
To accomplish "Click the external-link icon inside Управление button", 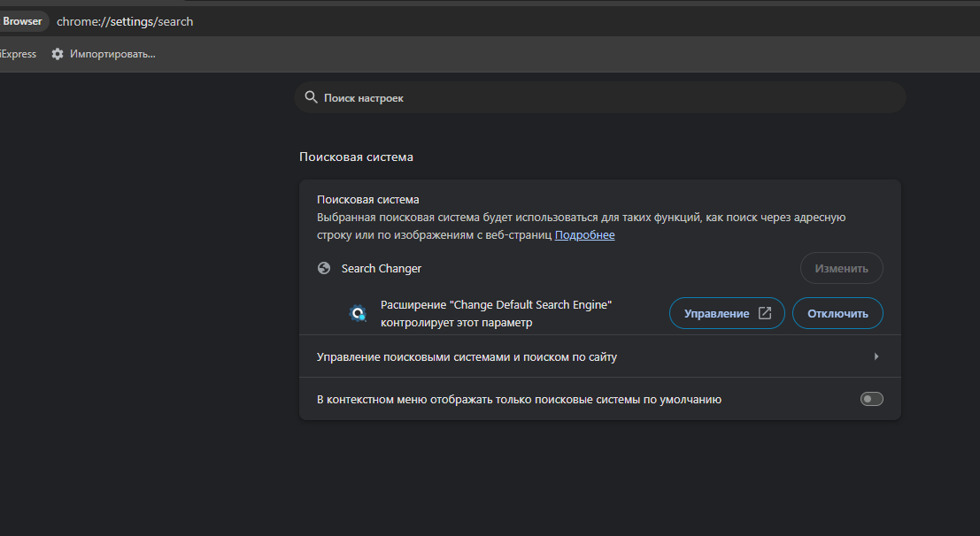I will (765, 313).
